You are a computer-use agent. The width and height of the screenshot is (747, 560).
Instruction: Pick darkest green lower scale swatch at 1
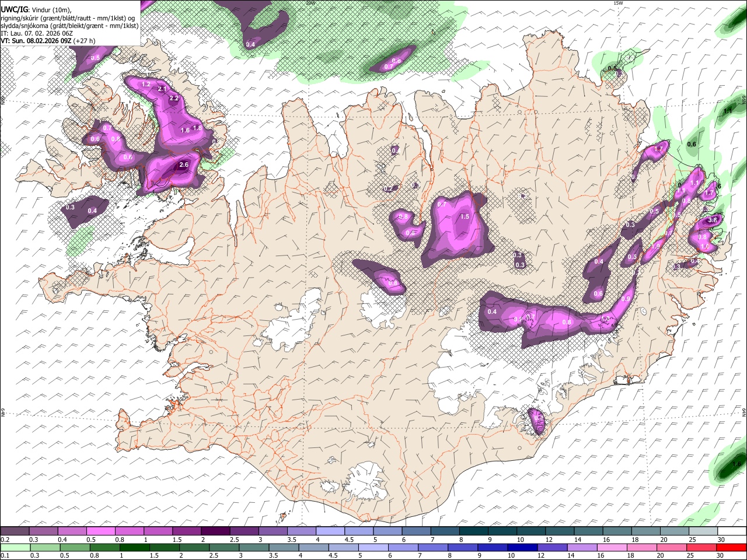click(x=134, y=547)
